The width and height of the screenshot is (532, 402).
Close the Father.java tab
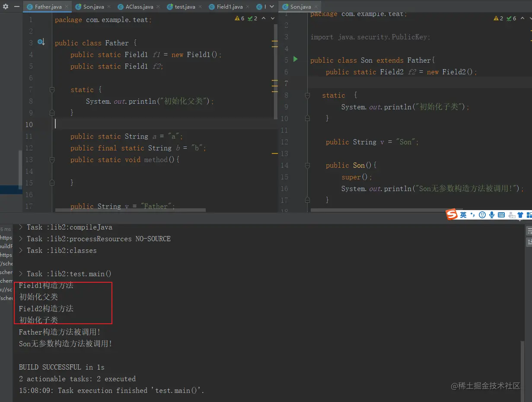pos(66,7)
